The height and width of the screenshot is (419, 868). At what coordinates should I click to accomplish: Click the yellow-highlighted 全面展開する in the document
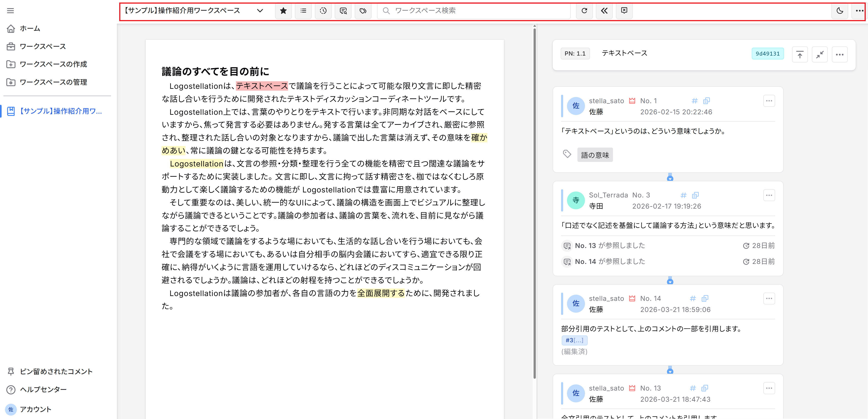click(381, 293)
